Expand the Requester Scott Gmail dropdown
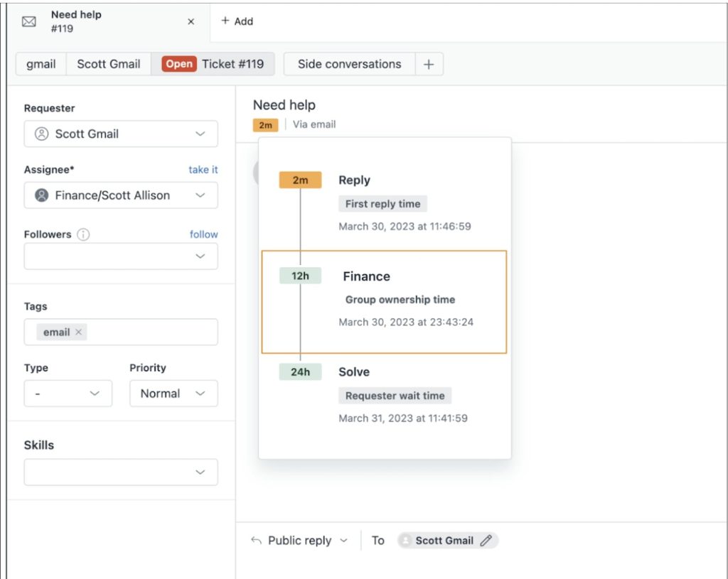 (x=121, y=134)
